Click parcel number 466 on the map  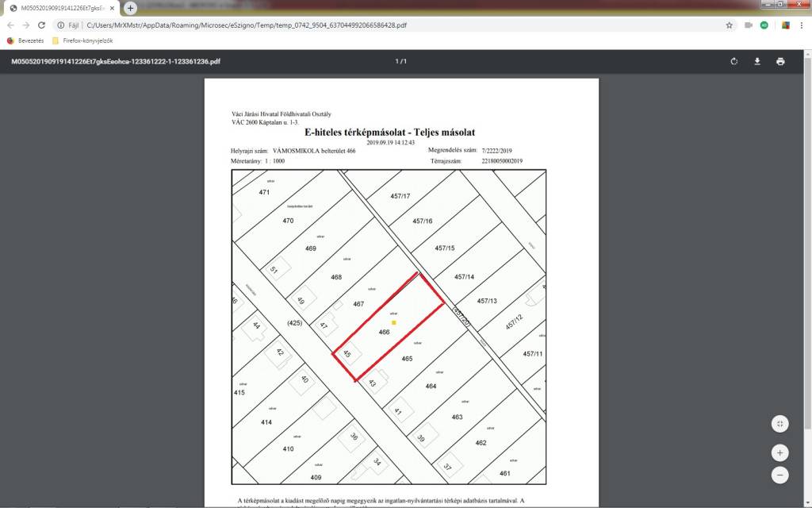(x=384, y=333)
